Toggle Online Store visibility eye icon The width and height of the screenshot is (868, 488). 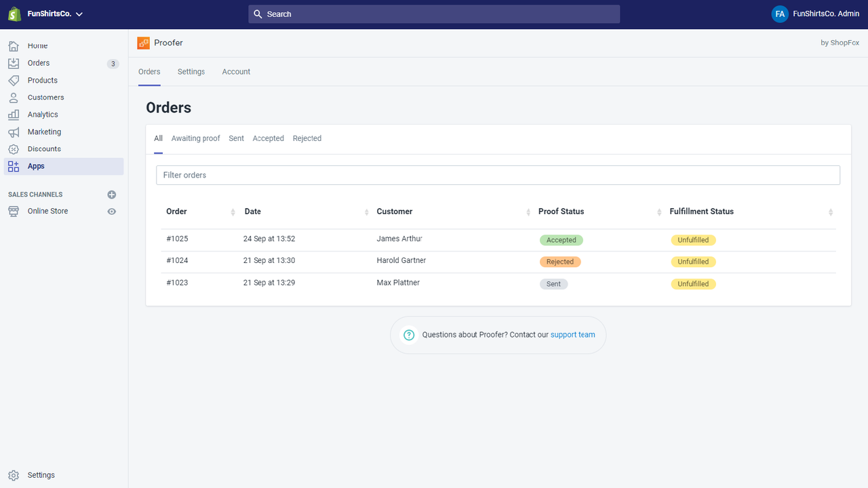coord(111,211)
